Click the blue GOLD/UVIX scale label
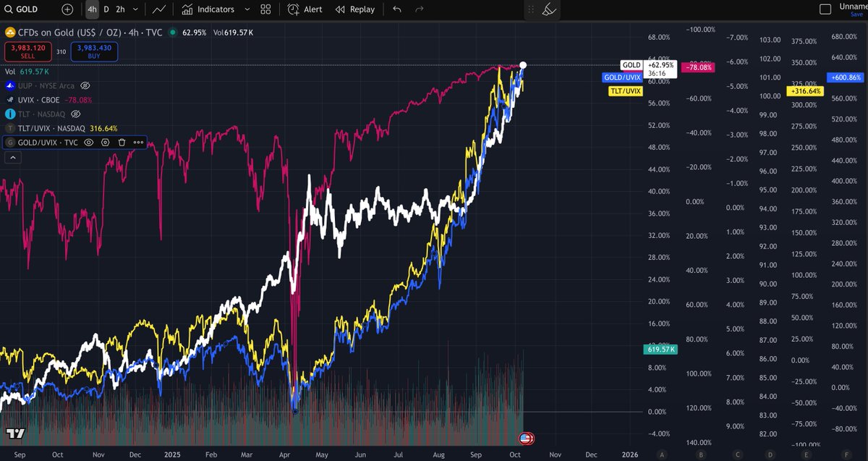The height and width of the screenshot is (461, 868). coord(622,77)
